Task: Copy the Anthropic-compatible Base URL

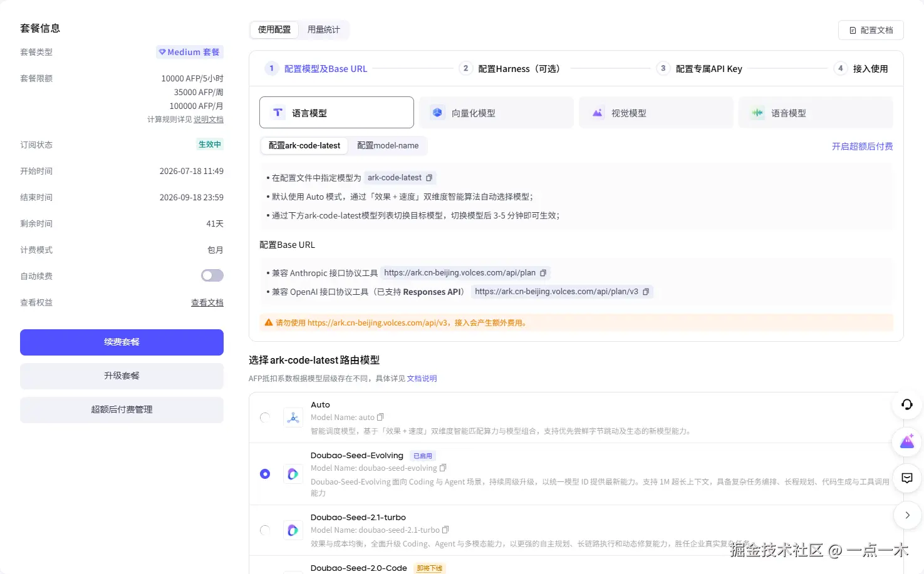Action: point(543,273)
